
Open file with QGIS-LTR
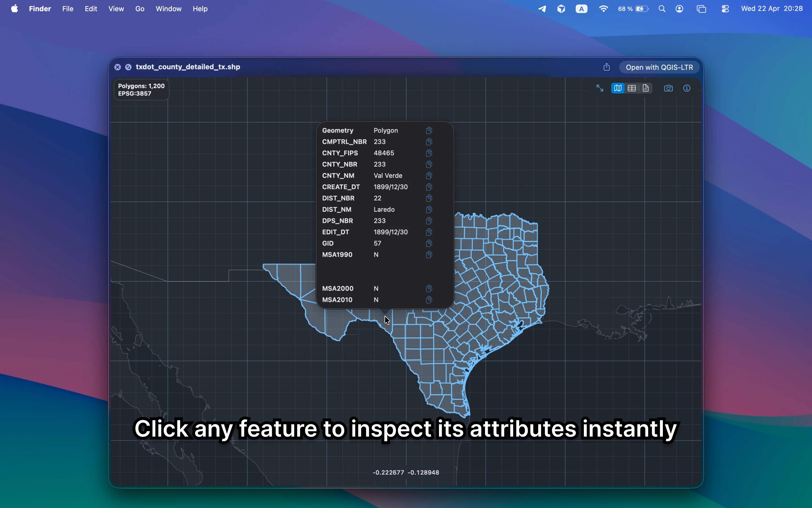click(x=659, y=67)
